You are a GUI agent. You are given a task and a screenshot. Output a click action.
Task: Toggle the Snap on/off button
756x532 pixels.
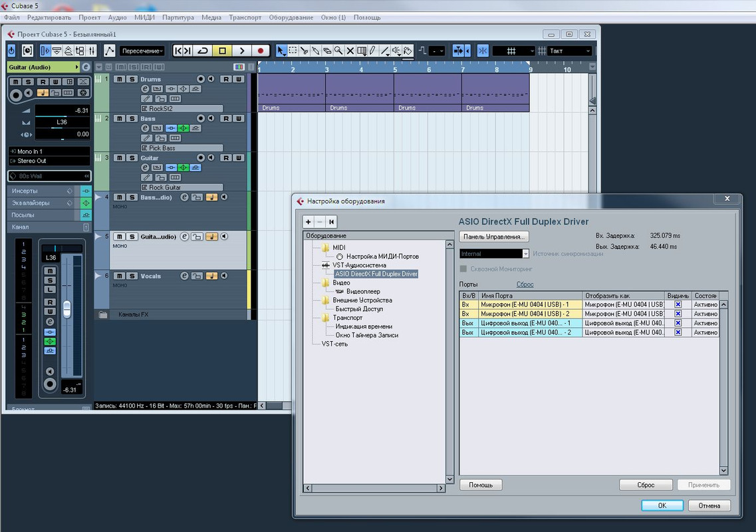483,51
